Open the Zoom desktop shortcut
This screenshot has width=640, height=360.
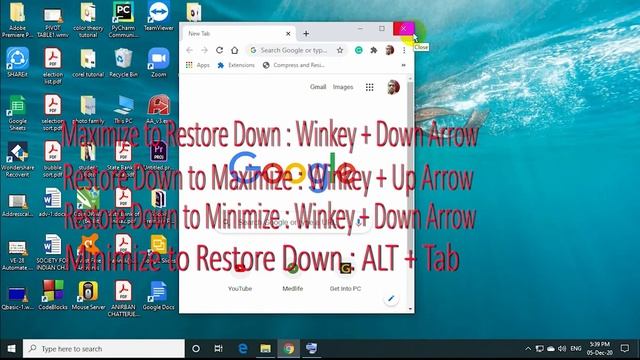pyautogui.click(x=159, y=62)
